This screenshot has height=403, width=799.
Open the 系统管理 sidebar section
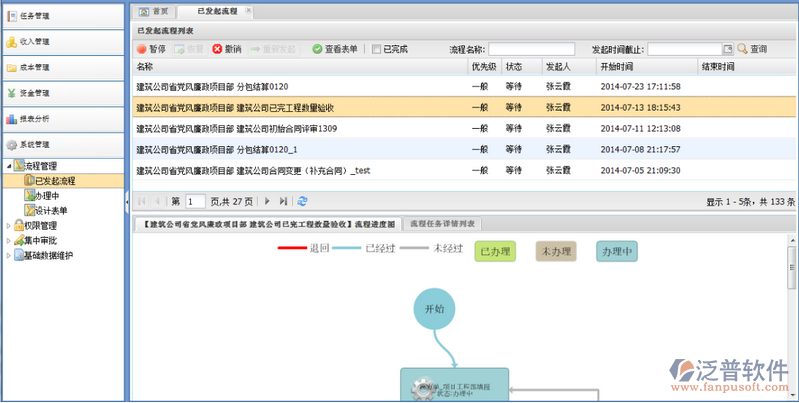(x=63, y=145)
